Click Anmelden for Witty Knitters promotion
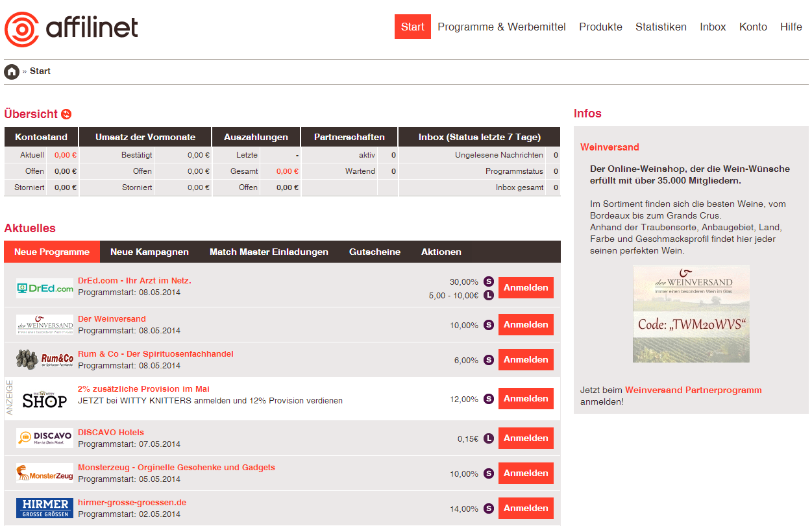812x526 pixels. tap(526, 399)
